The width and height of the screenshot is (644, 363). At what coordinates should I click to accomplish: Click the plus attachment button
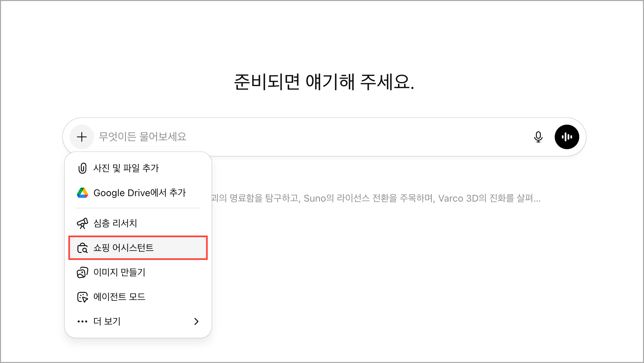pos(82,137)
